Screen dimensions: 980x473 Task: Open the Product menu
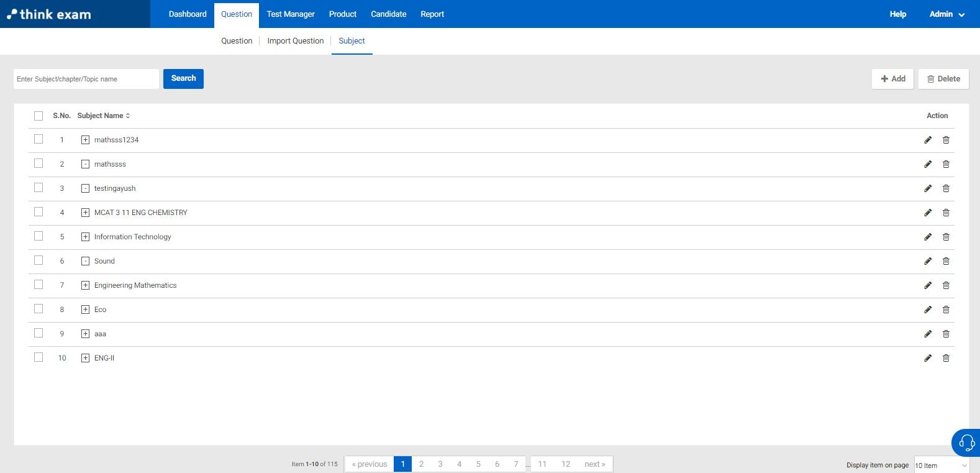[343, 14]
